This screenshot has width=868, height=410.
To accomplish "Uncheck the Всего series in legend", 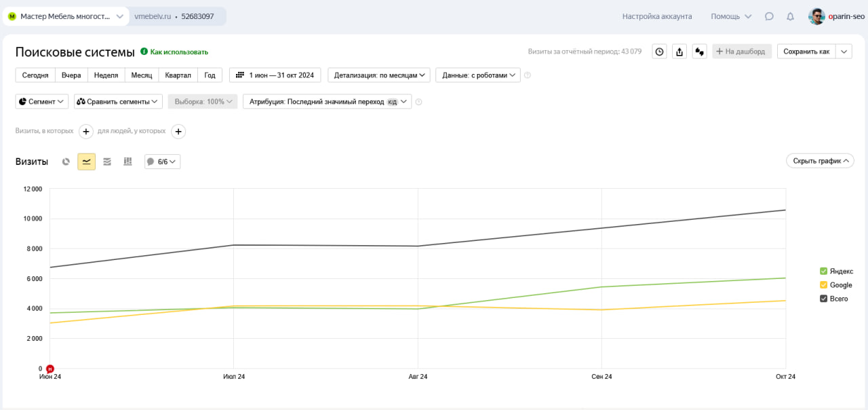I will tap(824, 299).
